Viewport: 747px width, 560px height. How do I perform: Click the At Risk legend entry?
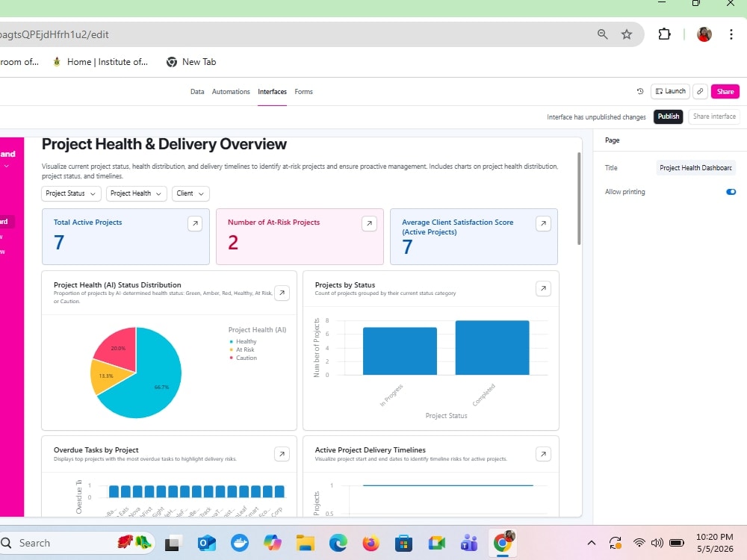click(242, 349)
